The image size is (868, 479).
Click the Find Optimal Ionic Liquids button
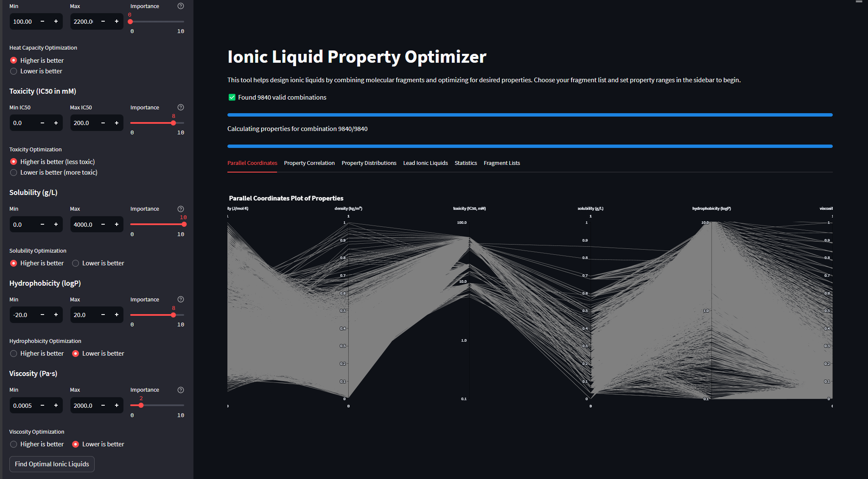pos(51,464)
